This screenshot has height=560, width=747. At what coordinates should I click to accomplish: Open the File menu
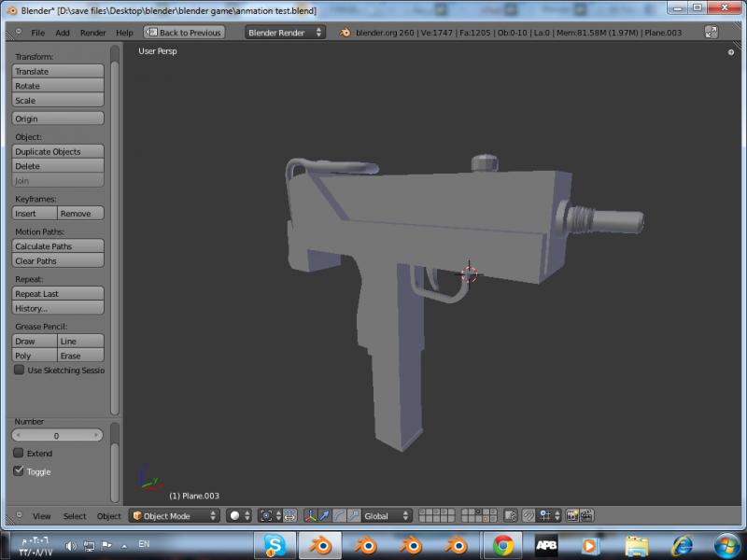click(37, 33)
